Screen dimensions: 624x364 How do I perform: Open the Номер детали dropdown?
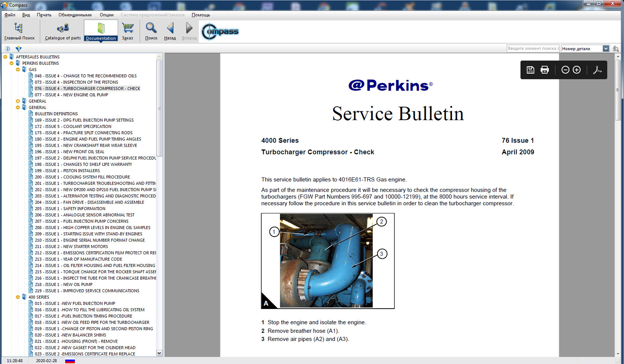pos(606,49)
